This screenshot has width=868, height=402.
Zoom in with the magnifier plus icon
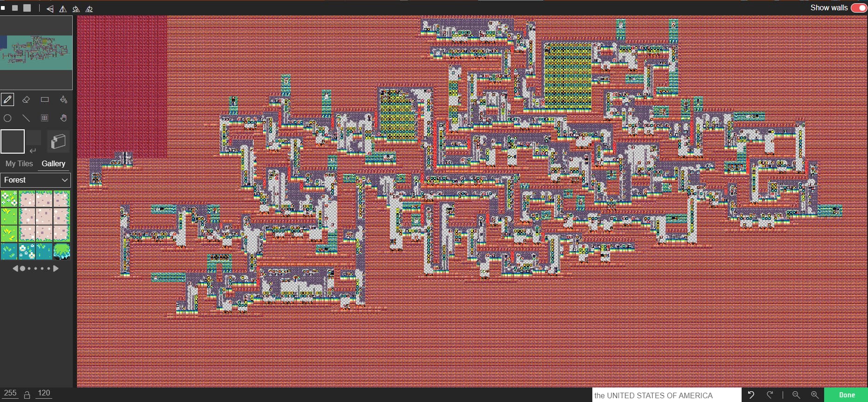815,395
